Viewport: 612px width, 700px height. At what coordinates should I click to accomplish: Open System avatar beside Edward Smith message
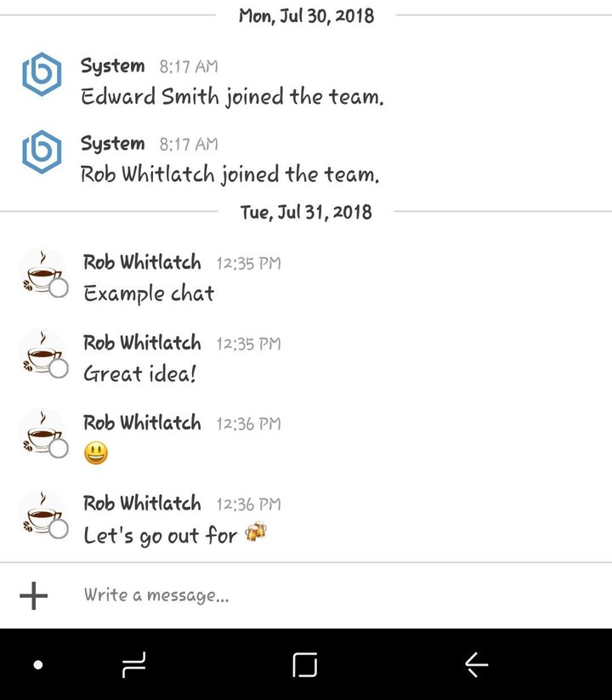tap(42, 74)
